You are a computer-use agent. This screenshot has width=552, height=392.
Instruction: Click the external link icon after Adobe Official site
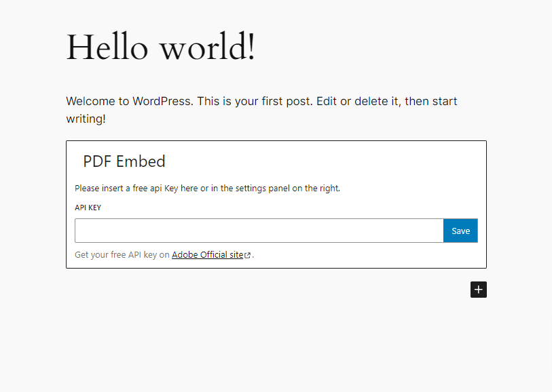248,255
